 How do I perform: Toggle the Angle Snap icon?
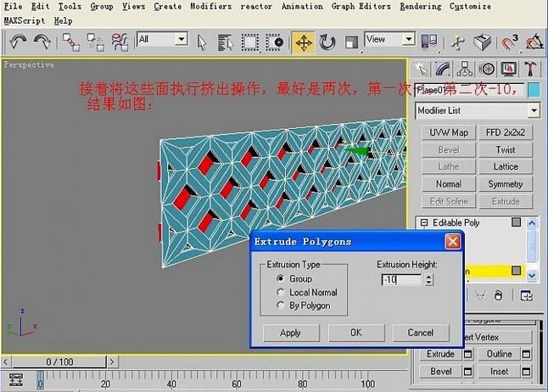pyautogui.click(x=534, y=42)
